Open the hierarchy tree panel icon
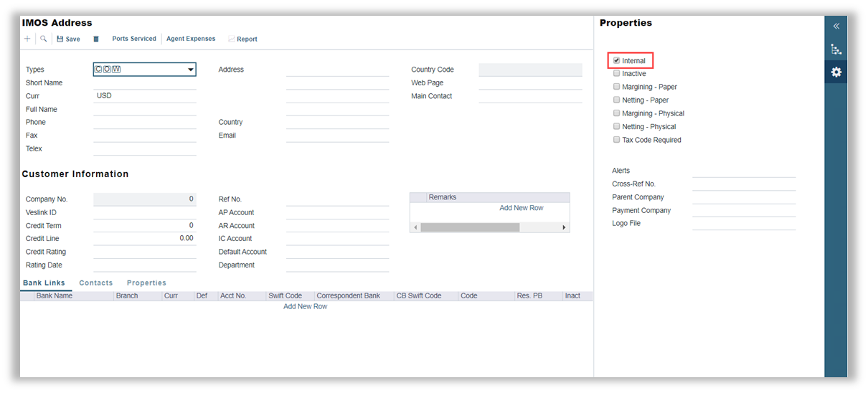The height and width of the screenshot is (393, 868). pos(836,49)
